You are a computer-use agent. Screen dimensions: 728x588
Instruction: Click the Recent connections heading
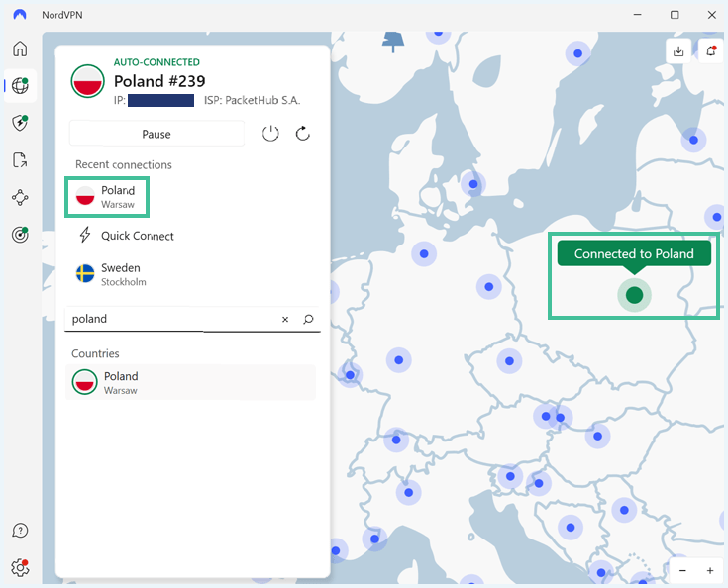[x=124, y=164]
